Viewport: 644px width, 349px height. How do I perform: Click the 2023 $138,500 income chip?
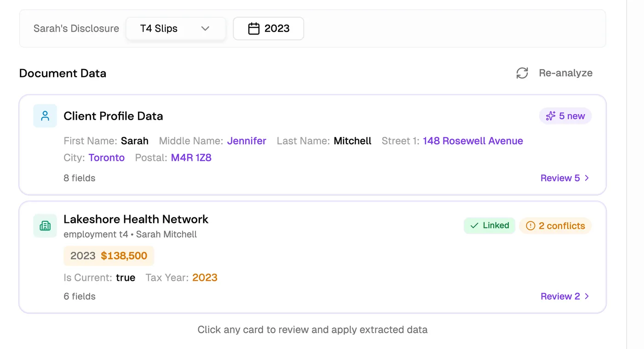[x=109, y=256]
